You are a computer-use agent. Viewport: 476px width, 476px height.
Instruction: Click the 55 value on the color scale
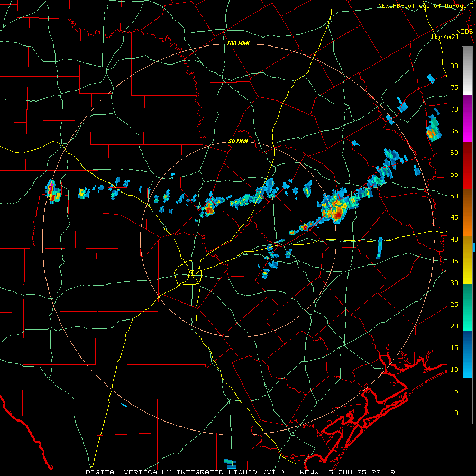pos(454,174)
